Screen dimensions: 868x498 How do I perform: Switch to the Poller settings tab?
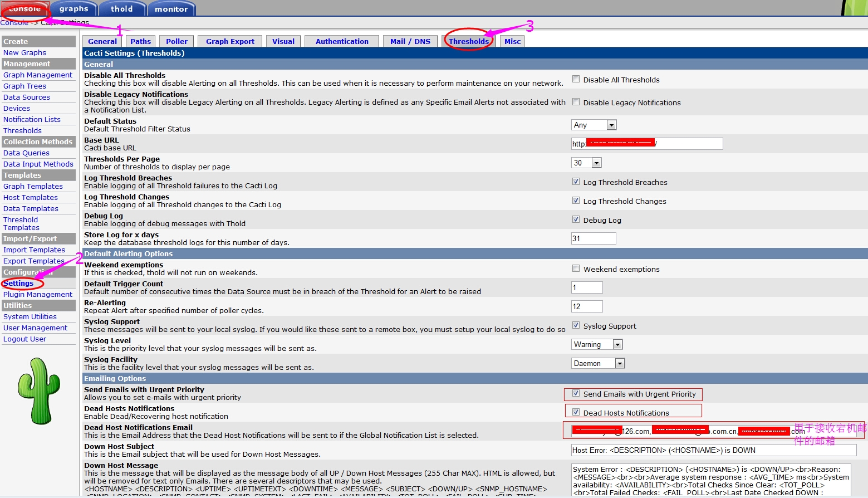(x=176, y=41)
